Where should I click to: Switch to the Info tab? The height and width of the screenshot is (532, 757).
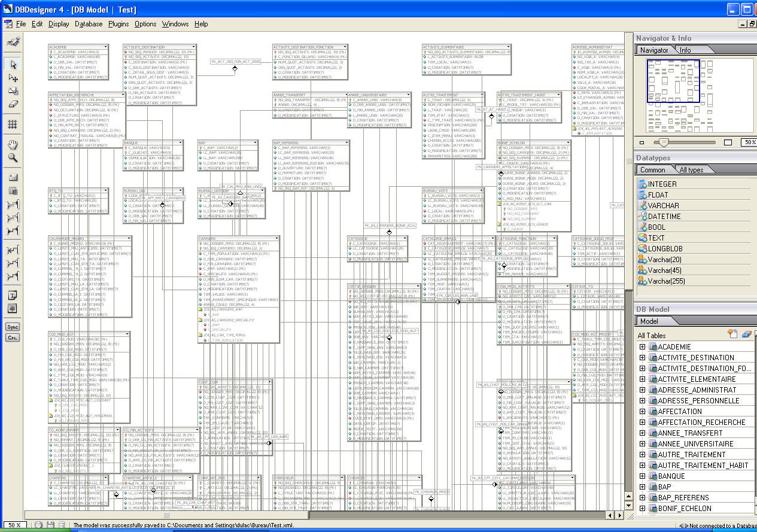pyautogui.click(x=685, y=50)
